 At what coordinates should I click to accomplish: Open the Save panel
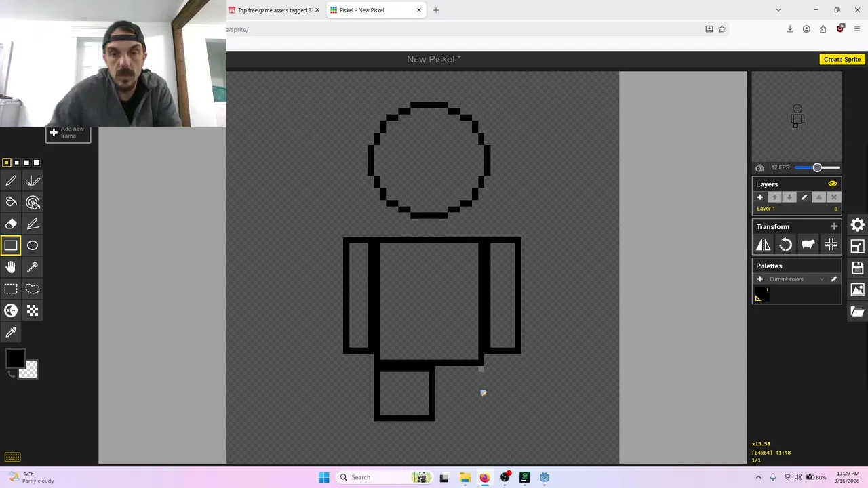point(858,268)
